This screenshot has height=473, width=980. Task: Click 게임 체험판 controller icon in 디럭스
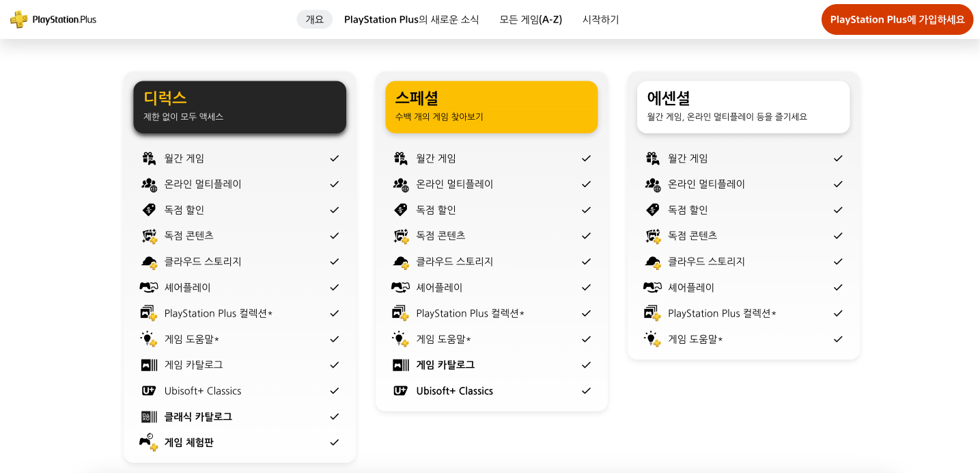click(x=149, y=442)
